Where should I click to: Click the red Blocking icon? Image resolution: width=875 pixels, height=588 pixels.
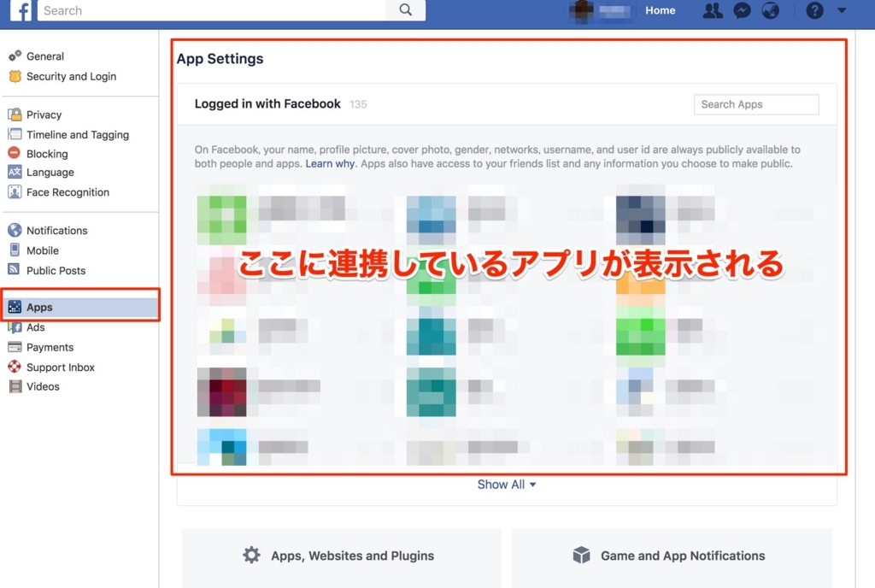point(15,153)
